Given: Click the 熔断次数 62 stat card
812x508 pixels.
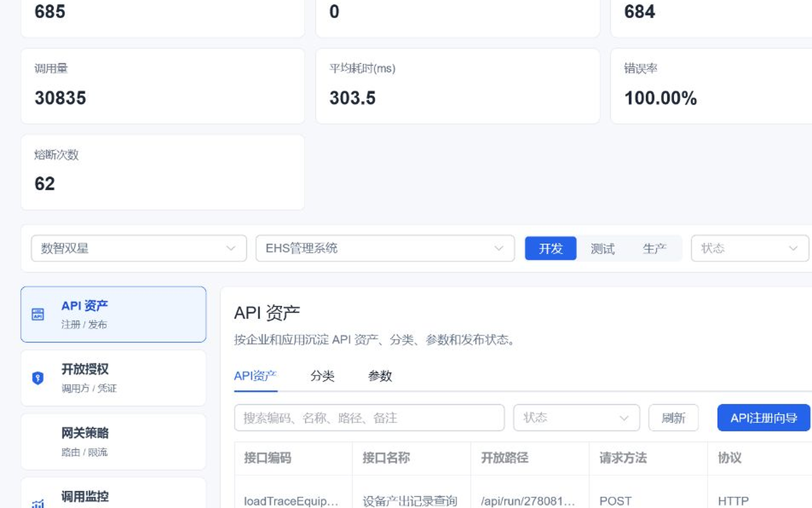Looking at the screenshot, I should click(162, 172).
